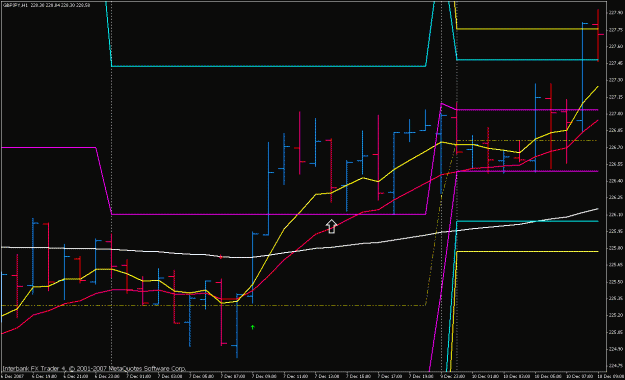Click the 226.55 price label

[x=616, y=164]
